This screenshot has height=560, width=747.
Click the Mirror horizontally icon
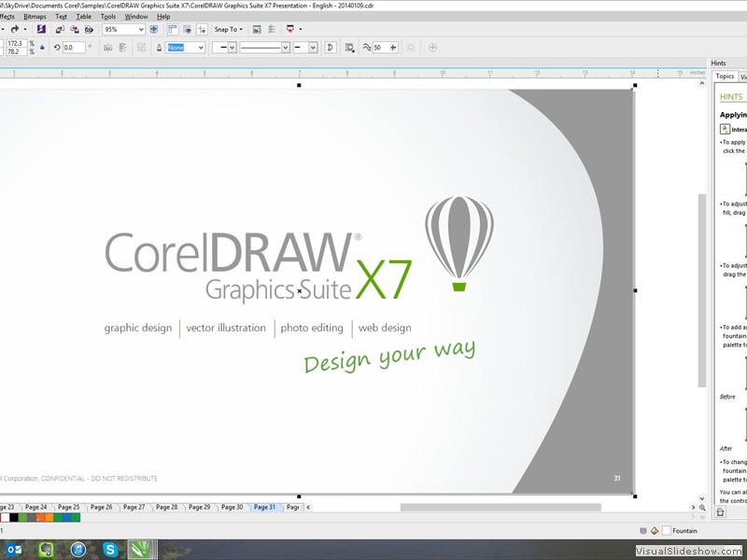tap(107, 48)
